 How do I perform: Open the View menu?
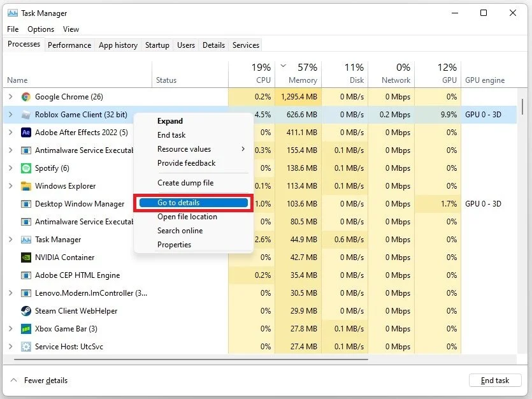71,29
